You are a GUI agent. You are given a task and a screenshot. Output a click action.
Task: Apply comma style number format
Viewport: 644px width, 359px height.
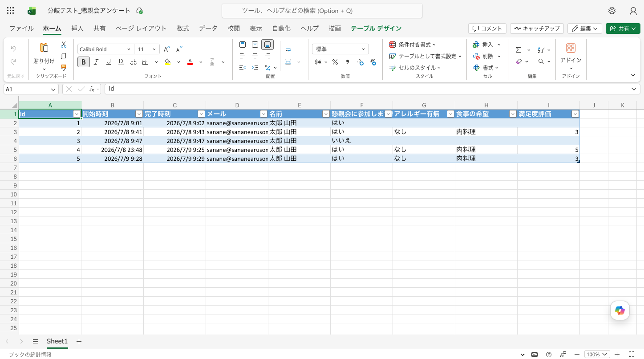(x=348, y=62)
